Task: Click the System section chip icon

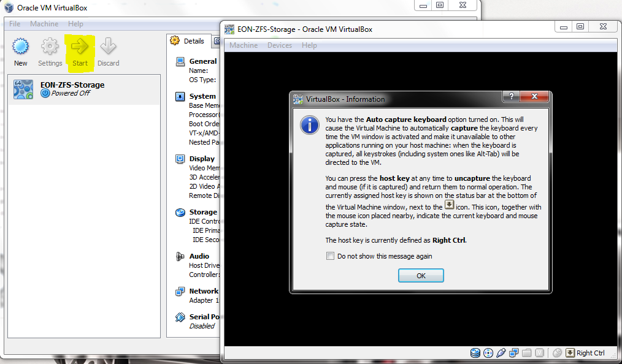Action: [180, 96]
